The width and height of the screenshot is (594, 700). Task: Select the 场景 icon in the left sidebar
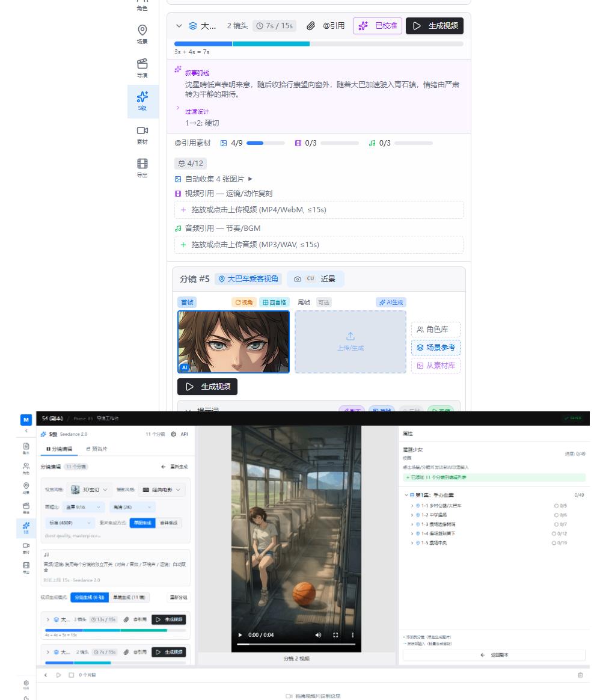coord(142,34)
